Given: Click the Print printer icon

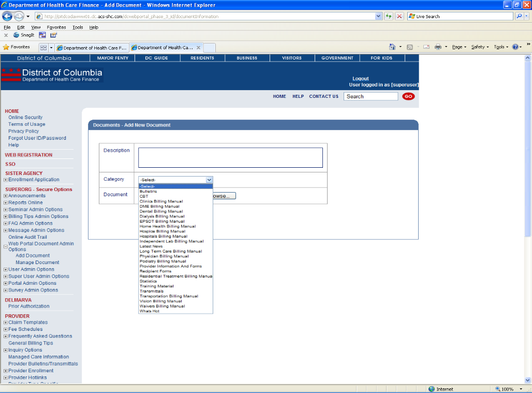Looking at the screenshot, I should point(438,47).
